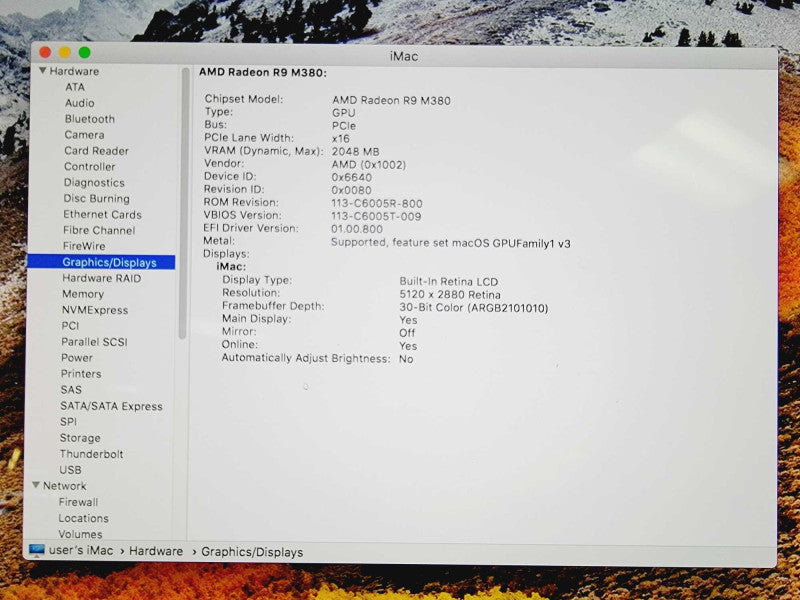Click the sidebar vertical scrollbar
This screenshot has height=600, width=800.
tap(184, 204)
